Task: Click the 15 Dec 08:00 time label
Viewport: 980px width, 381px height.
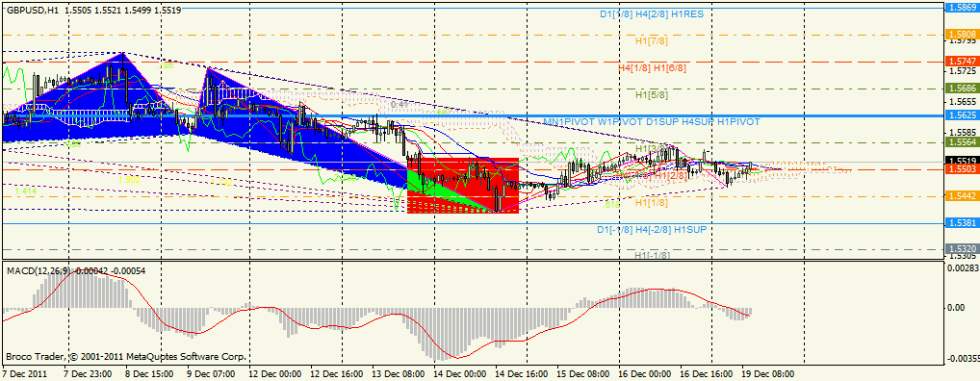Action: pos(582,373)
